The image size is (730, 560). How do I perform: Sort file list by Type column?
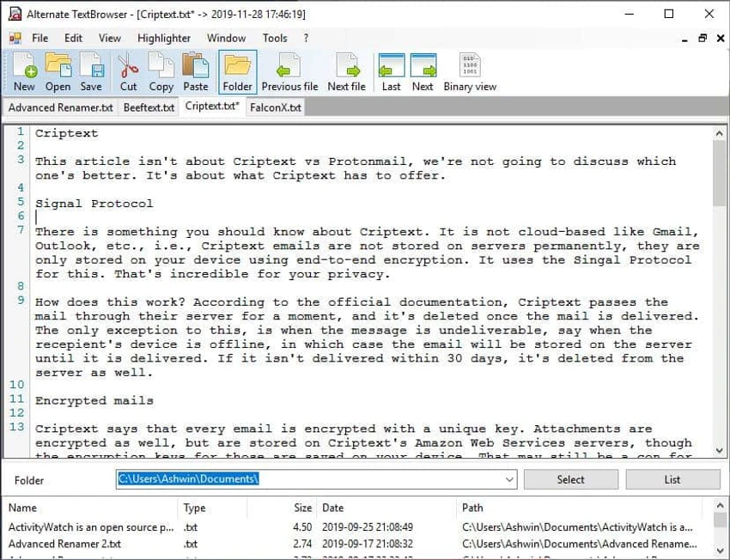tap(212, 508)
